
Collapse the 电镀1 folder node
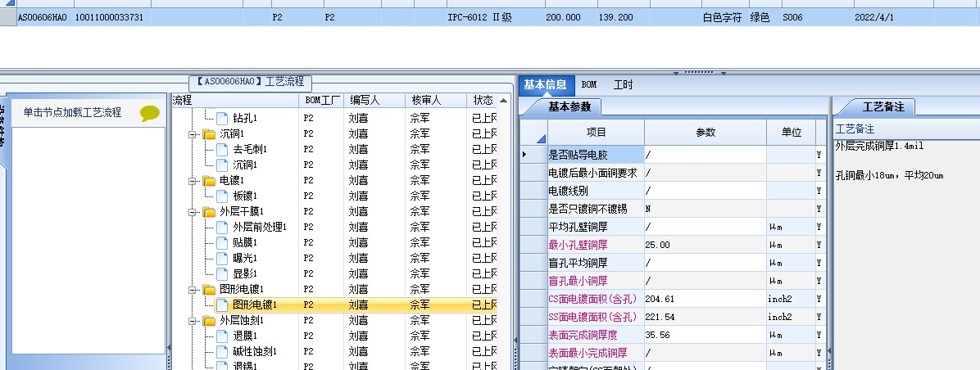pos(193,181)
